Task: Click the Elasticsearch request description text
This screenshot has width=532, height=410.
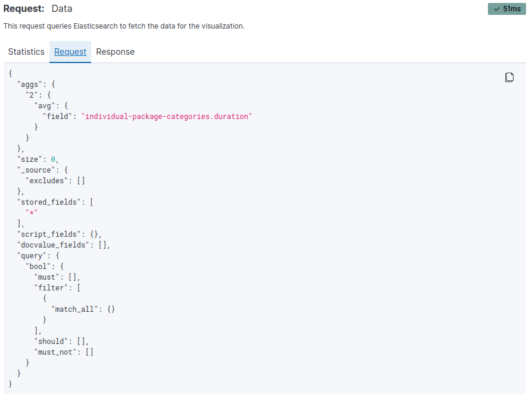Action: [x=124, y=26]
